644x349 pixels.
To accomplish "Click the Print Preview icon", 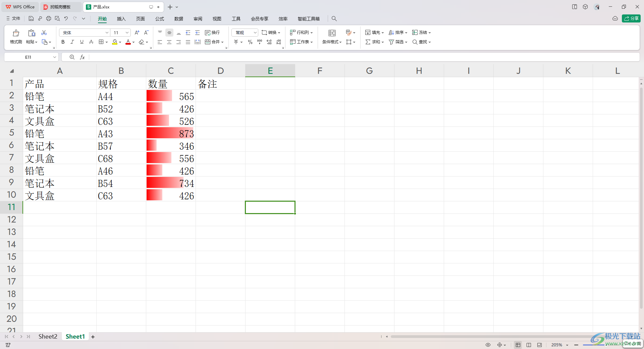I will point(57,18).
